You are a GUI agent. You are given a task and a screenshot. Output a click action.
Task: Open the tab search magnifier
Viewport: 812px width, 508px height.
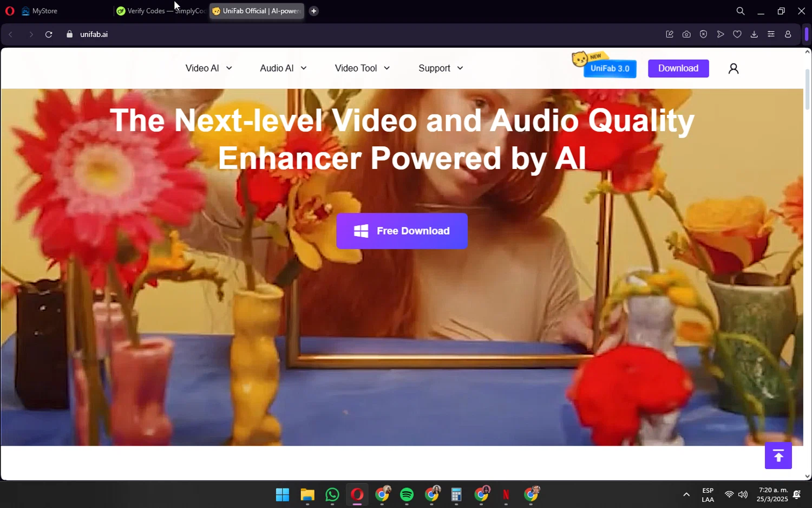[741, 11]
